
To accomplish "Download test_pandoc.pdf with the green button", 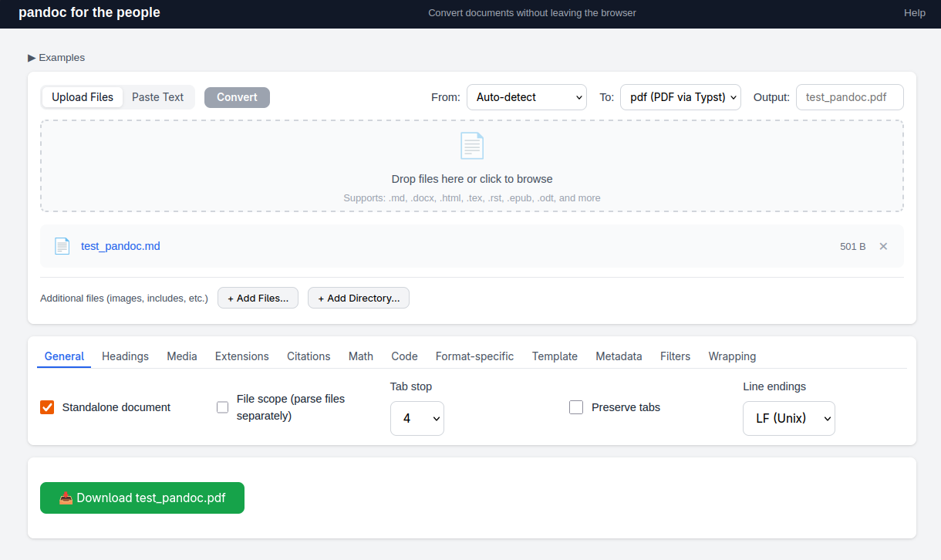I will pyautogui.click(x=142, y=498).
